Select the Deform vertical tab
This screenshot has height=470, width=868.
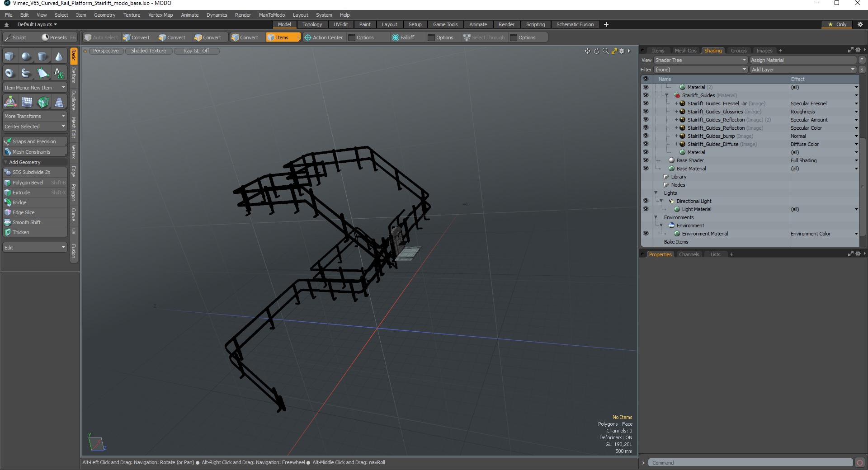pos(74,75)
